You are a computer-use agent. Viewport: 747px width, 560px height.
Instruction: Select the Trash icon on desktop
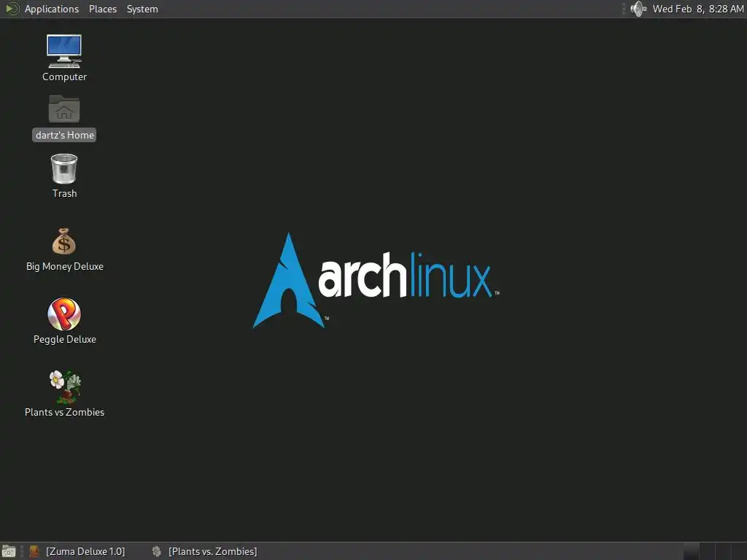(x=64, y=168)
